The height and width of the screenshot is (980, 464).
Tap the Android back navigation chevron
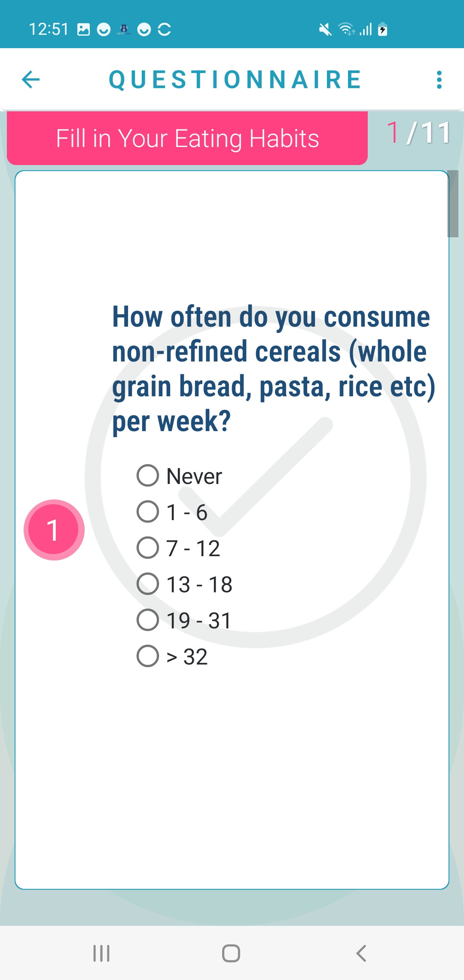click(361, 953)
